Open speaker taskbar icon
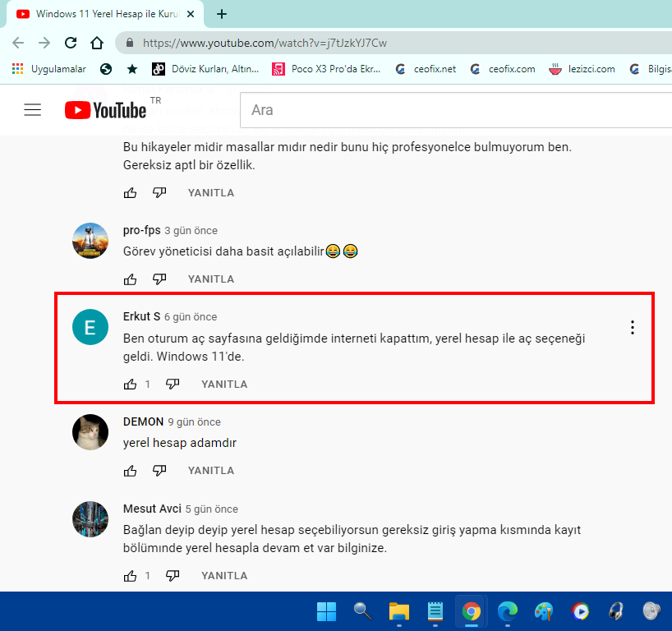This screenshot has width=672, height=631. pyautogui.click(x=651, y=611)
